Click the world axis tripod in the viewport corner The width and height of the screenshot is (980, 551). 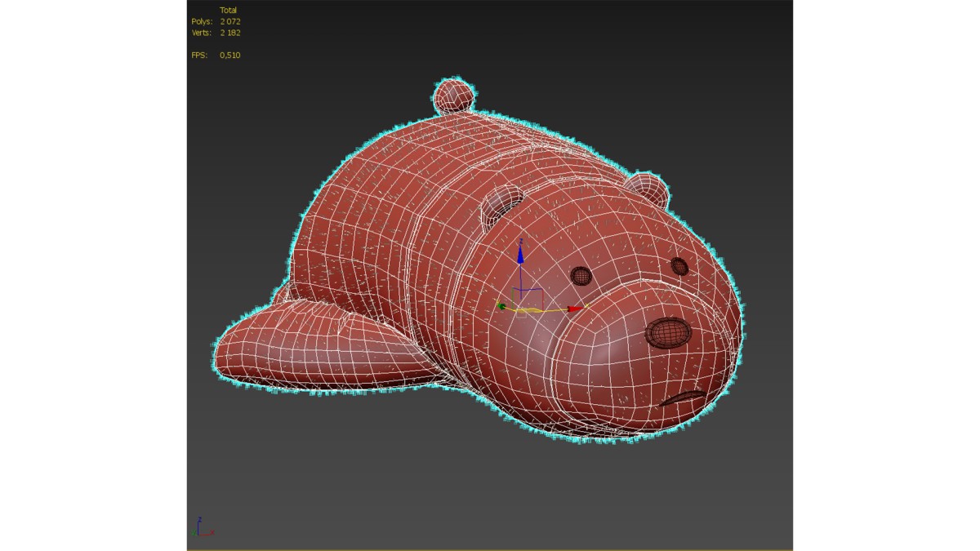coord(201,528)
